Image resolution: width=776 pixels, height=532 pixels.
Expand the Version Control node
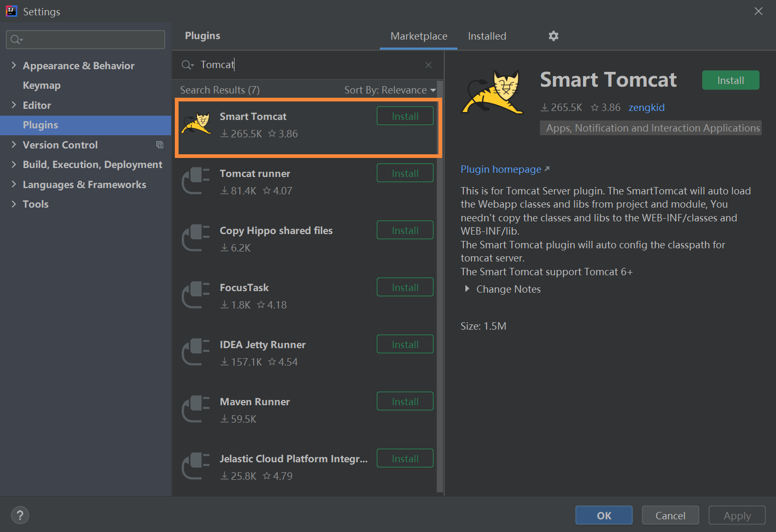pyautogui.click(x=14, y=145)
